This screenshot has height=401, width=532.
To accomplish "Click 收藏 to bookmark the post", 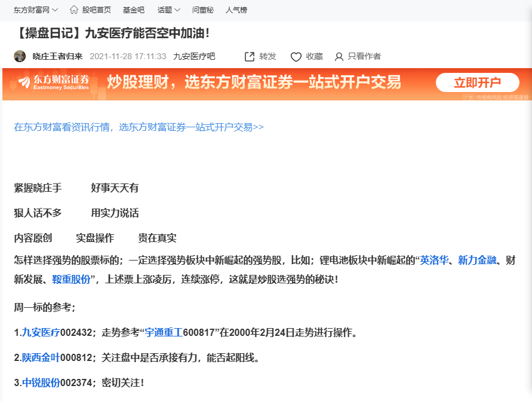I will coord(314,56).
